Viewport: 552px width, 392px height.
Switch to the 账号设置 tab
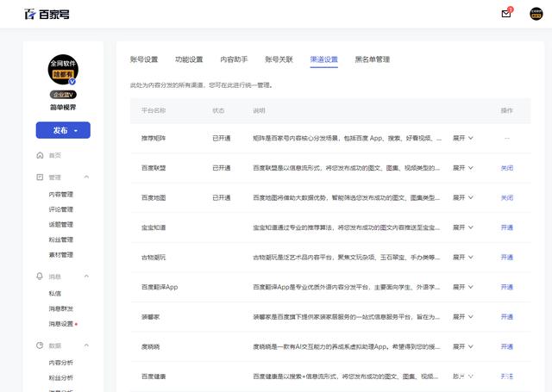pos(144,59)
